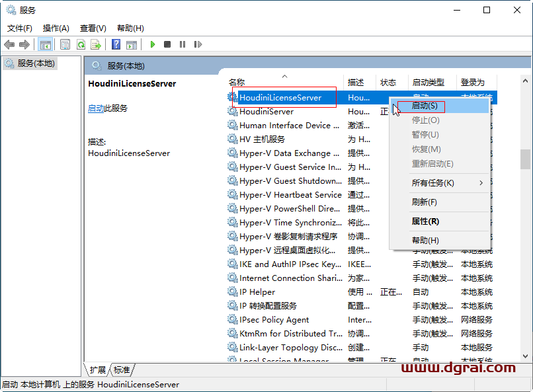Click the vertical scrollbar thumb

point(525,159)
